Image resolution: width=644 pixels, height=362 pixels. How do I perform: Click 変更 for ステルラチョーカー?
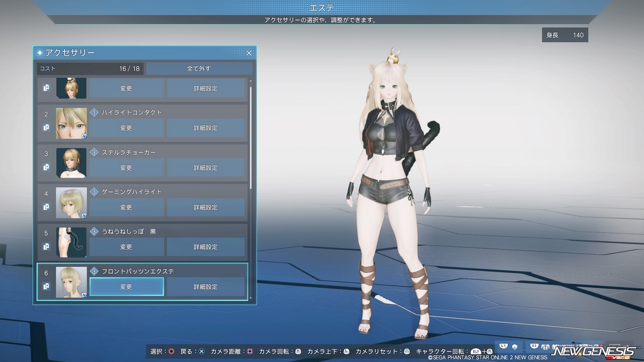pyautogui.click(x=126, y=168)
